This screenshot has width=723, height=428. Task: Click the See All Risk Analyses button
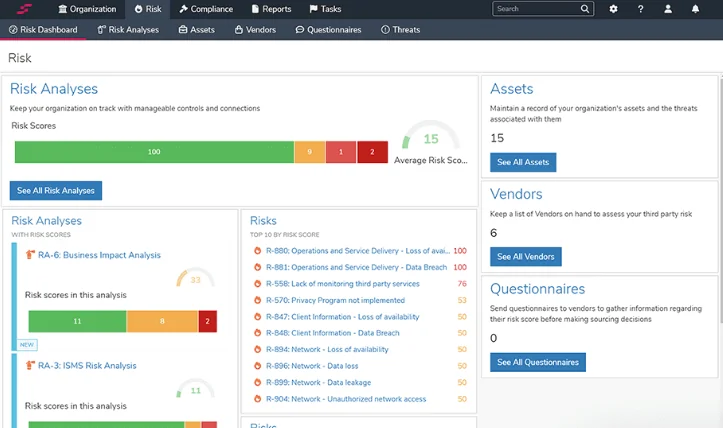point(56,190)
